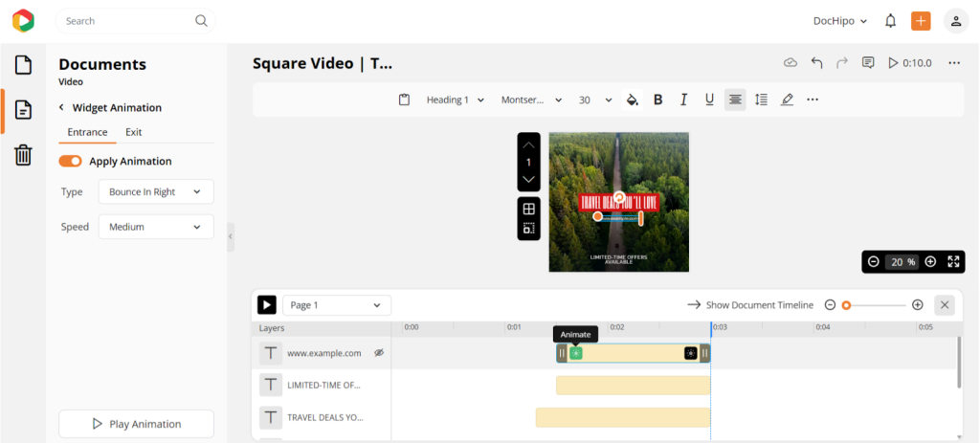Open the DocHipo account dropdown
This screenshot has height=443, width=980.
[840, 21]
